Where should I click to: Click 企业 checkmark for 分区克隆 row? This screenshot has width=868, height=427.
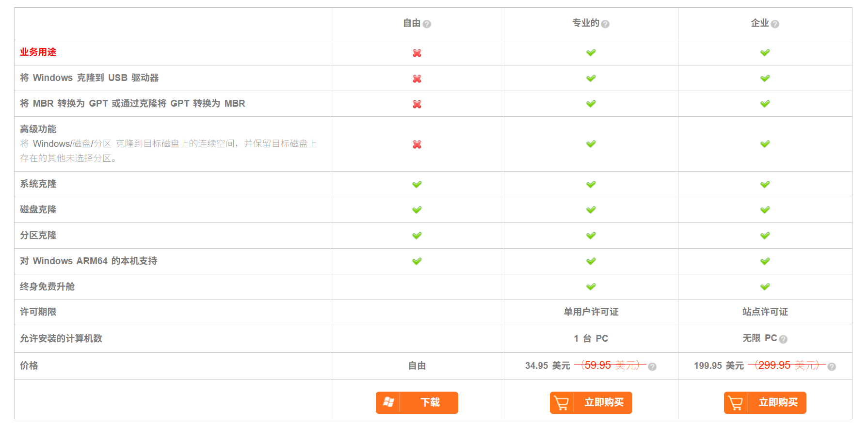765,236
